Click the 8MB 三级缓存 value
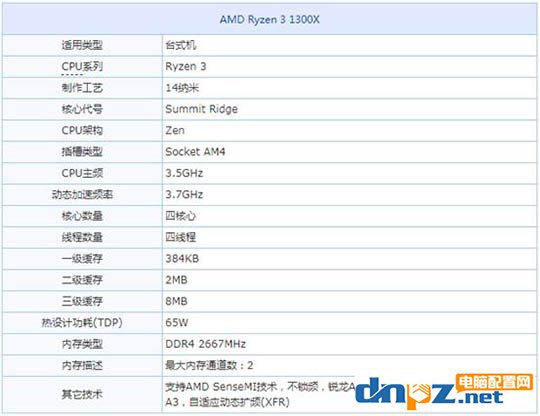The image size is (540, 416). [176, 301]
